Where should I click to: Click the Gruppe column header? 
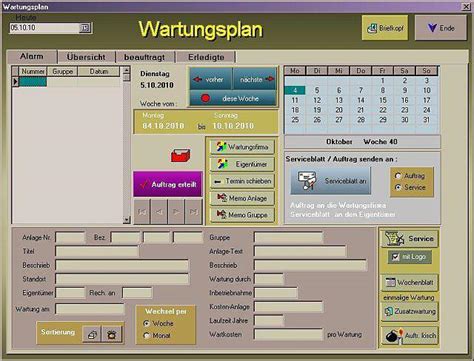tap(62, 71)
